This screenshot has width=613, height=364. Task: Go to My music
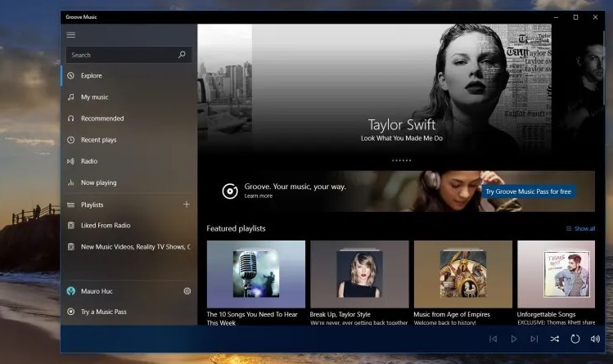point(129,97)
